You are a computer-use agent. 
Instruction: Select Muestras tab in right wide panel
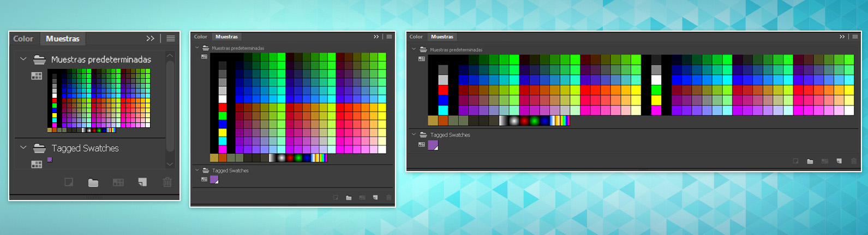click(442, 37)
